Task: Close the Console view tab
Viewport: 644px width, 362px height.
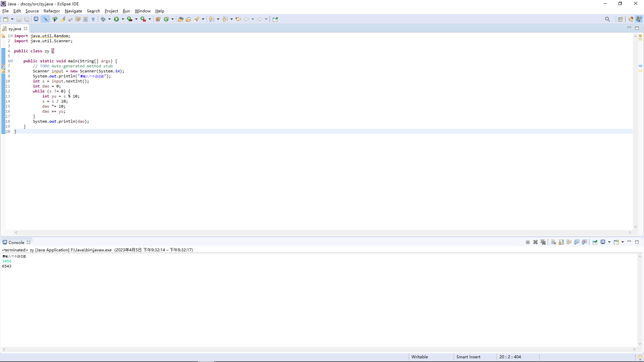Action: (29, 242)
